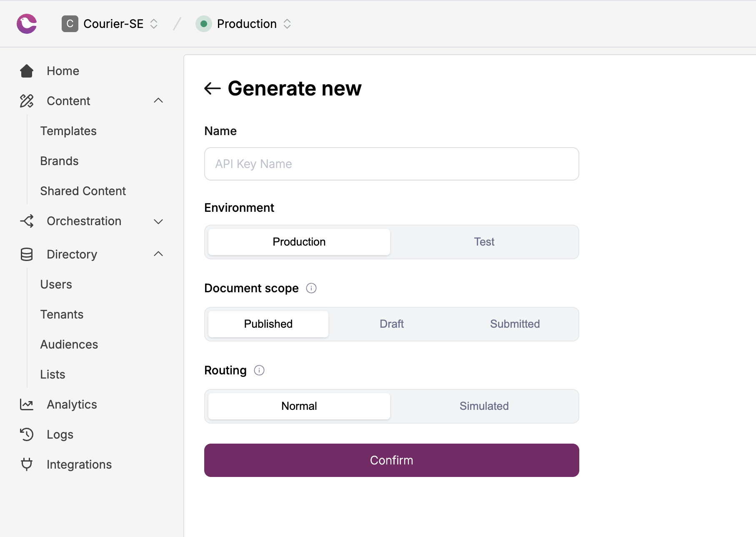Collapse the Directory section chevron

click(x=158, y=254)
